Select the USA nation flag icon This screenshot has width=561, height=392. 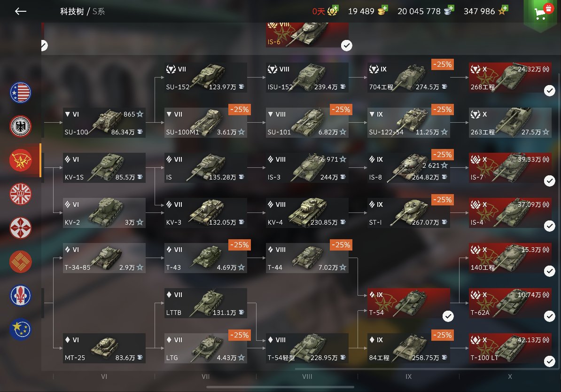coord(20,93)
